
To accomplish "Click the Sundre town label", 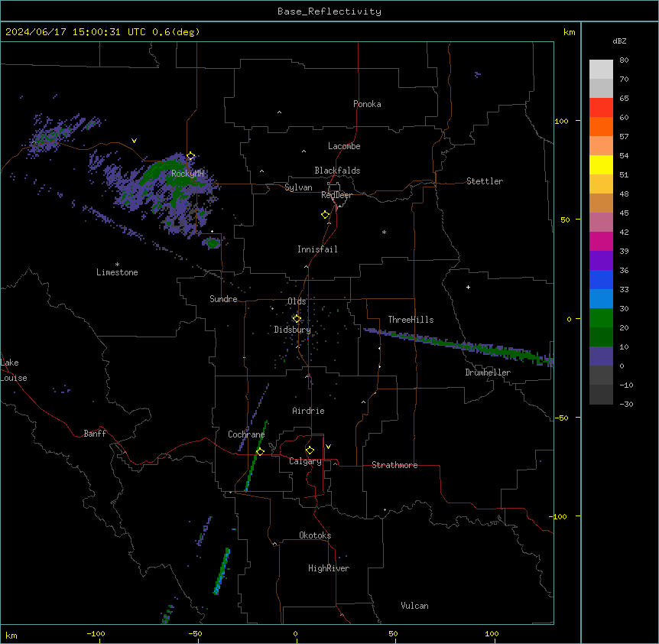I will click(223, 299).
